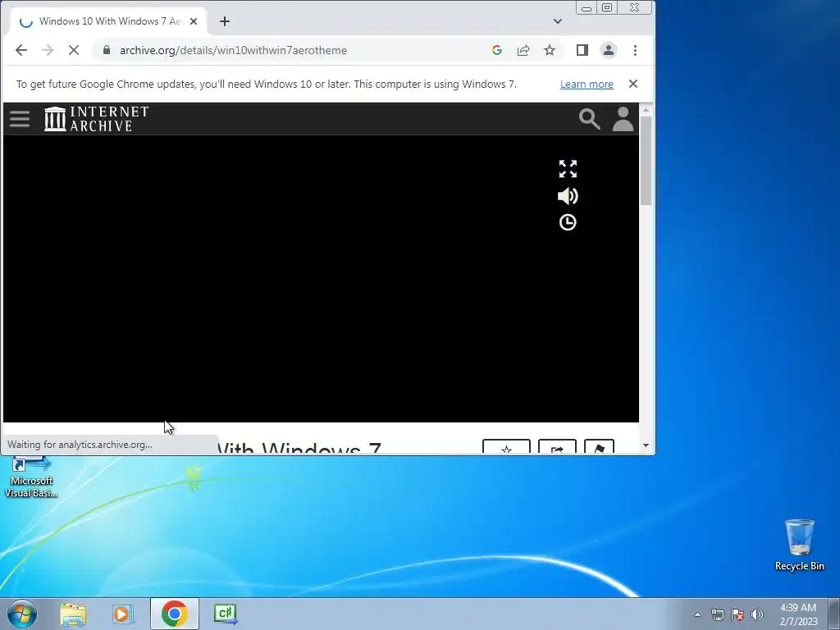Viewport: 840px width, 630px height.
Task: Open the Internet Archive hamburger menu
Action: point(20,119)
